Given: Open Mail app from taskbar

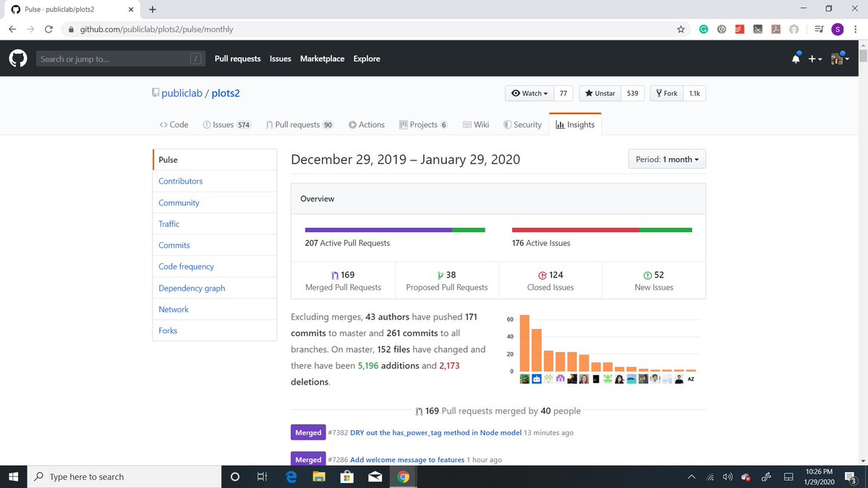Looking at the screenshot, I should coord(375,476).
